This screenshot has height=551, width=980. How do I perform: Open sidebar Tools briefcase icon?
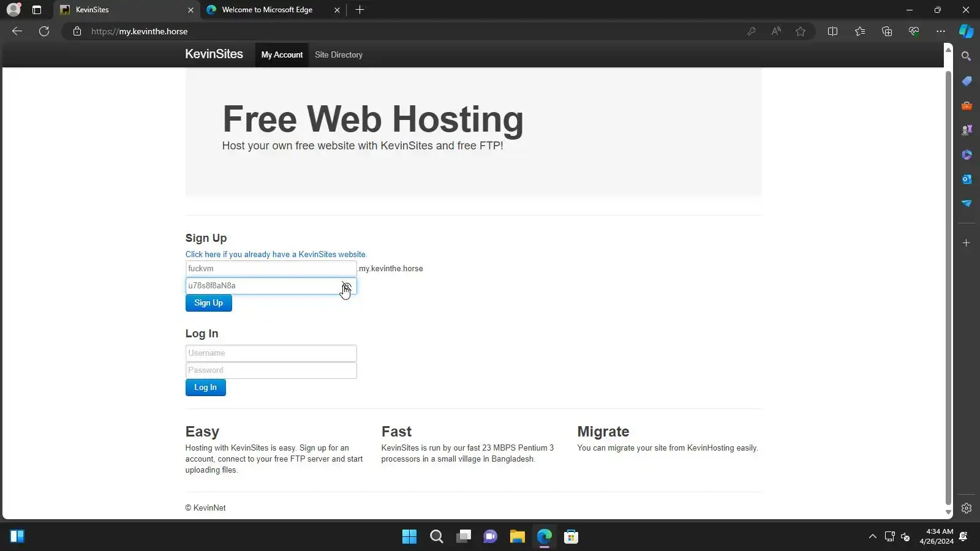pos(967,105)
